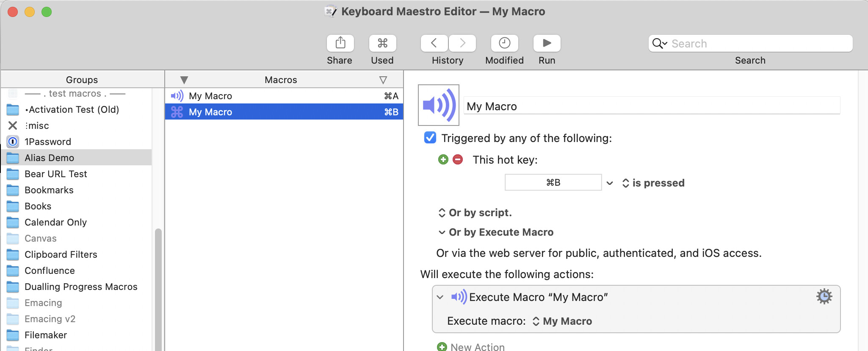868x351 pixels.
Task: Select My Macro with ⌘B shortcut
Action: pyautogui.click(x=284, y=112)
